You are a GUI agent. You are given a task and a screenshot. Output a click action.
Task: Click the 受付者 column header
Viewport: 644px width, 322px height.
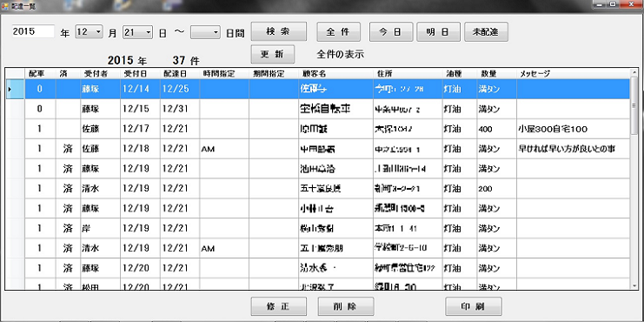(x=100, y=74)
